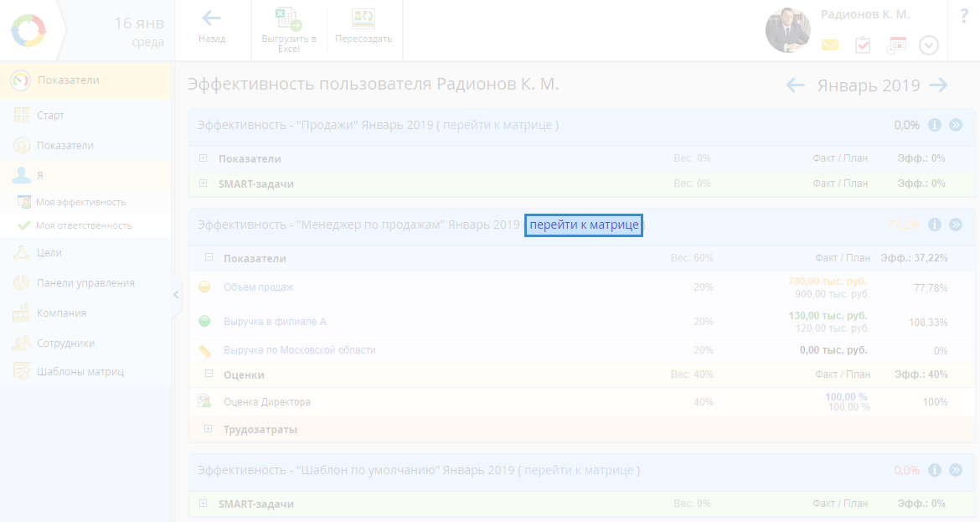Open the mail envelope icon

point(829,45)
